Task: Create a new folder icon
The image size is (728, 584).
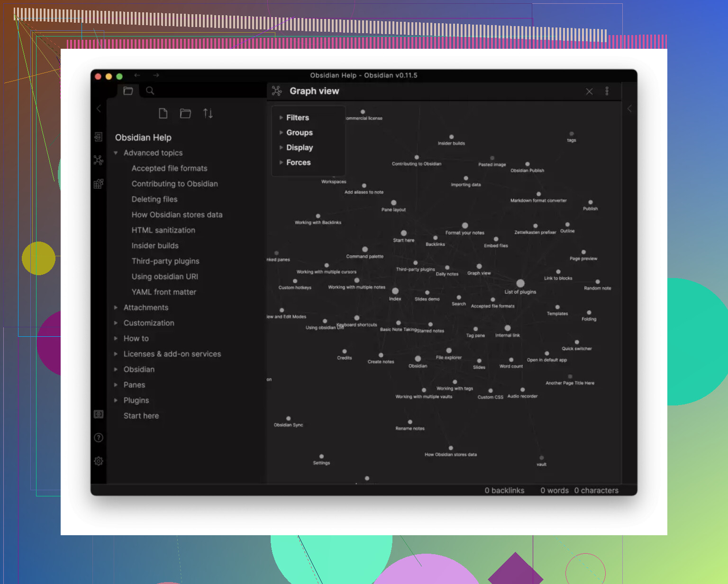Action: pos(185,113)
